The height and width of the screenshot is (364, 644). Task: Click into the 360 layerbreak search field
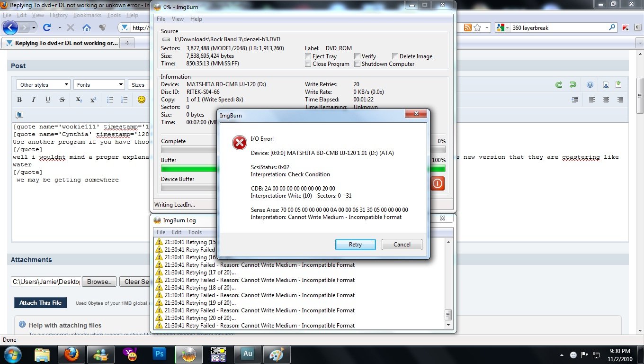click(x=559, y=28)
